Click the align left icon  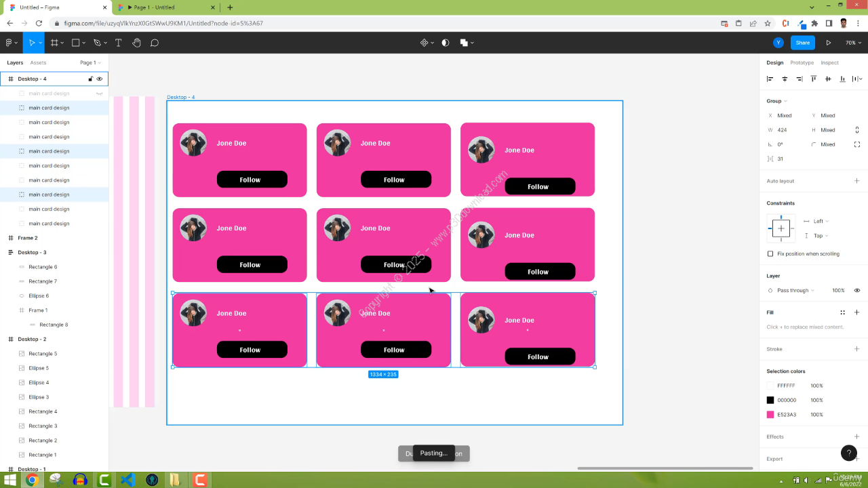(x=770, y=79)
